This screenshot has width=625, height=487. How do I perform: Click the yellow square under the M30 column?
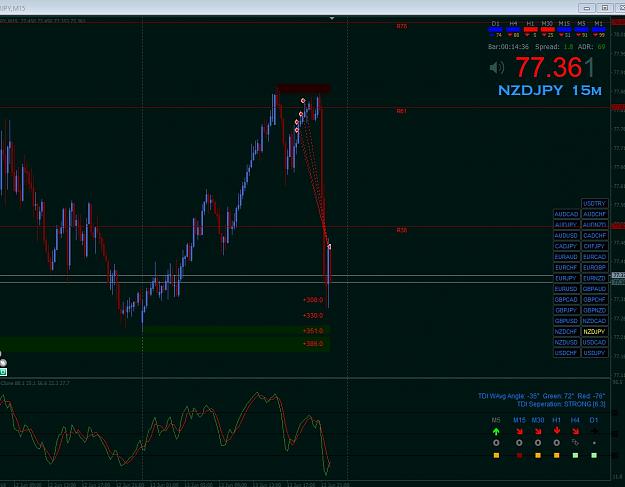538,455
